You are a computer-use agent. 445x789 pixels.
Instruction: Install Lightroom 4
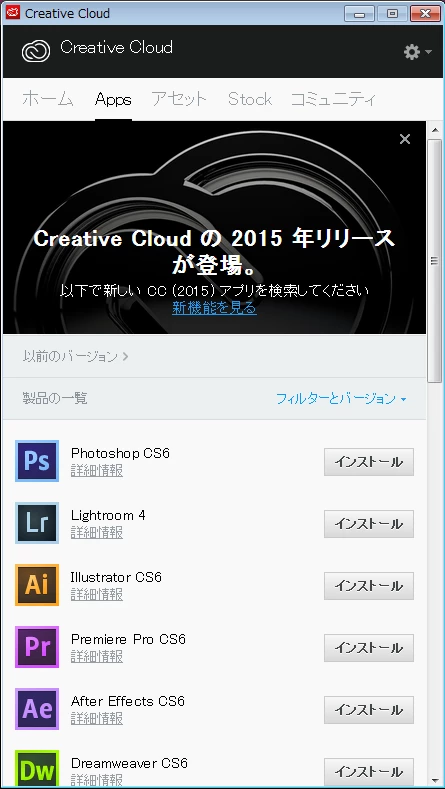369,524
